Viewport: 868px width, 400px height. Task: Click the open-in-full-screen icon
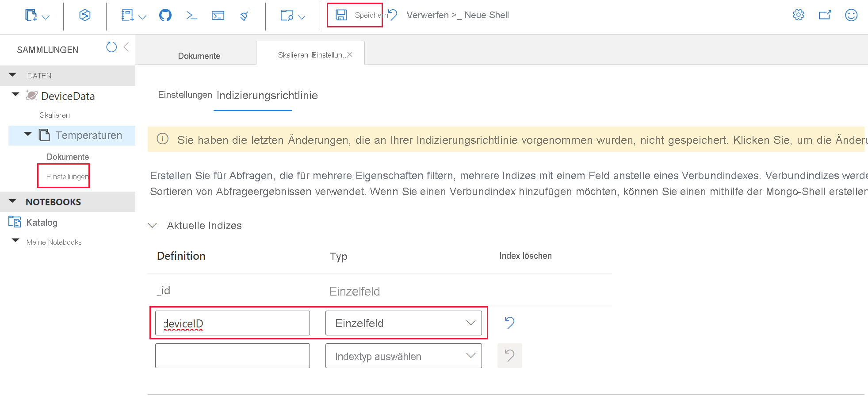coord(825,15)
